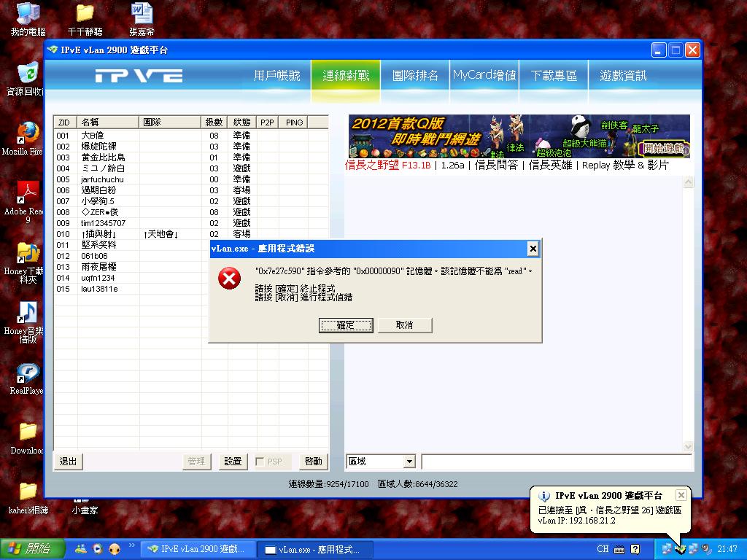Expand the quick launch chevron in taskbar
This screenshot has width=747, height=560.
pyautogui.click(x=131, y=545)
